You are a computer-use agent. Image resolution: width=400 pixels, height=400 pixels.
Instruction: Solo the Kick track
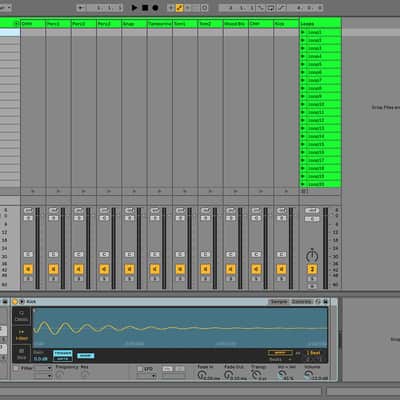[x=281, y=278]
